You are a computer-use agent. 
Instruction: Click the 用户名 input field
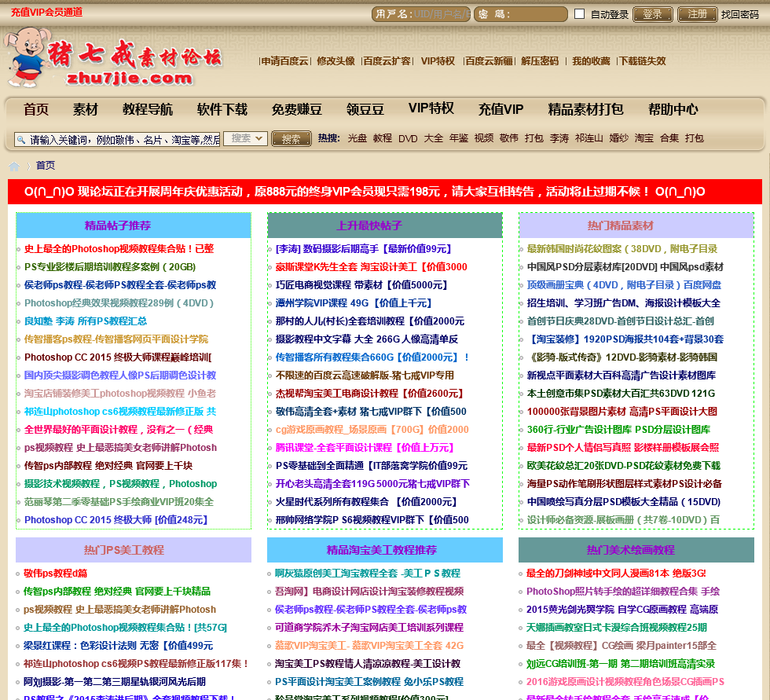click(x=421, y=13)
